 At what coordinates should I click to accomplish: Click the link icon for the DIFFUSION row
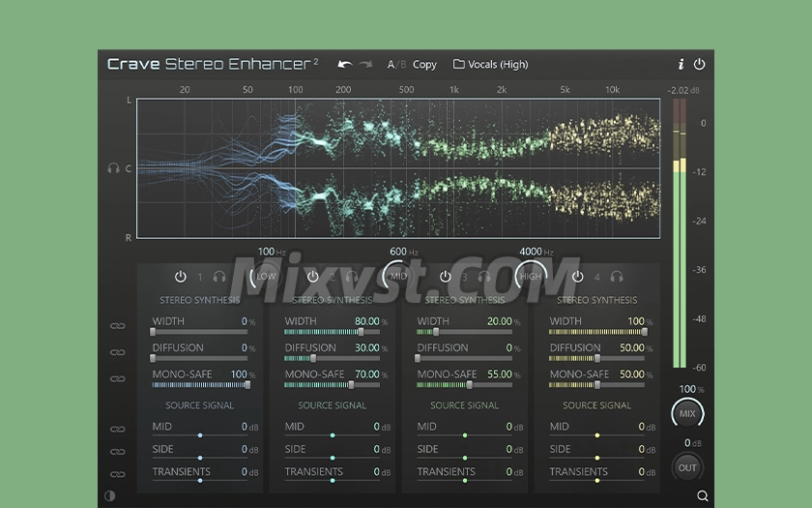pos(118,352)
